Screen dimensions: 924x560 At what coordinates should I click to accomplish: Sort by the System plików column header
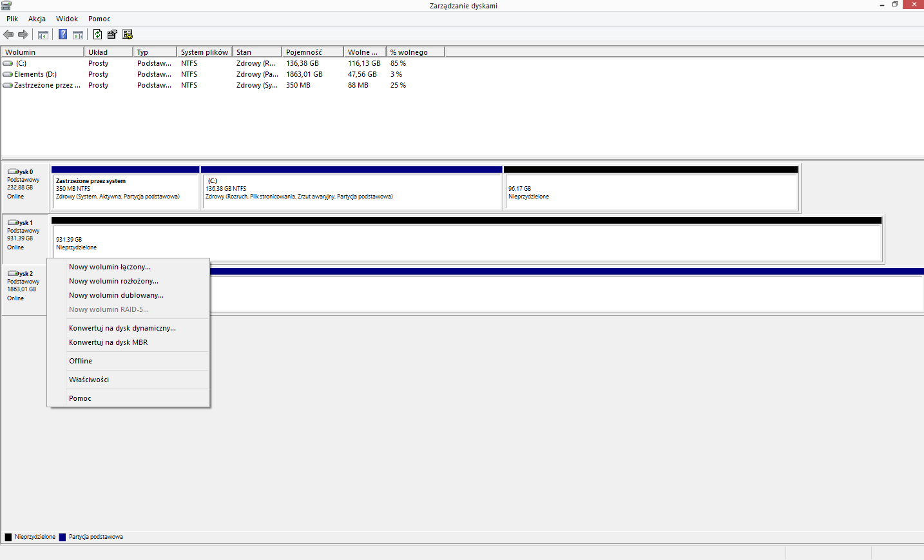[204, 52]
